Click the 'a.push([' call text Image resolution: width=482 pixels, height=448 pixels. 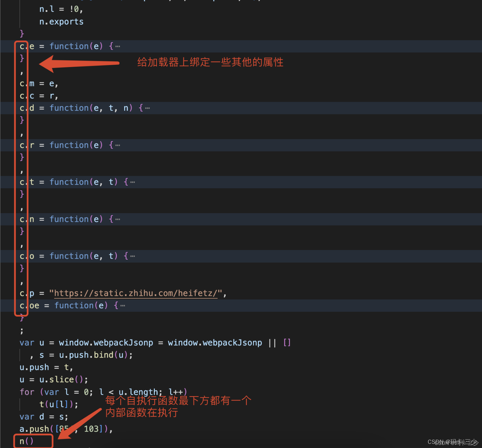pos(39,429)
